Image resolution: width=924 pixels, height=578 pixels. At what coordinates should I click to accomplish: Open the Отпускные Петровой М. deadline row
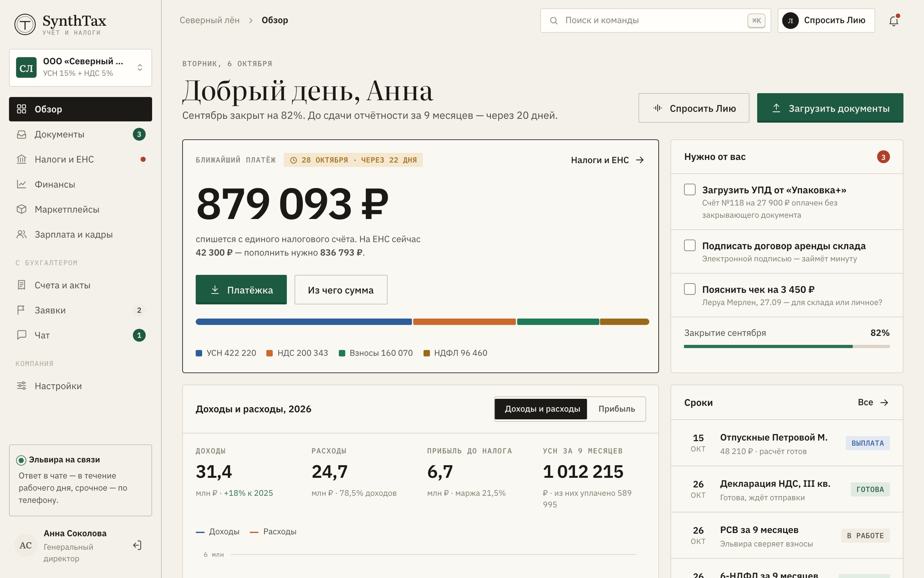[x=787, y=443]
